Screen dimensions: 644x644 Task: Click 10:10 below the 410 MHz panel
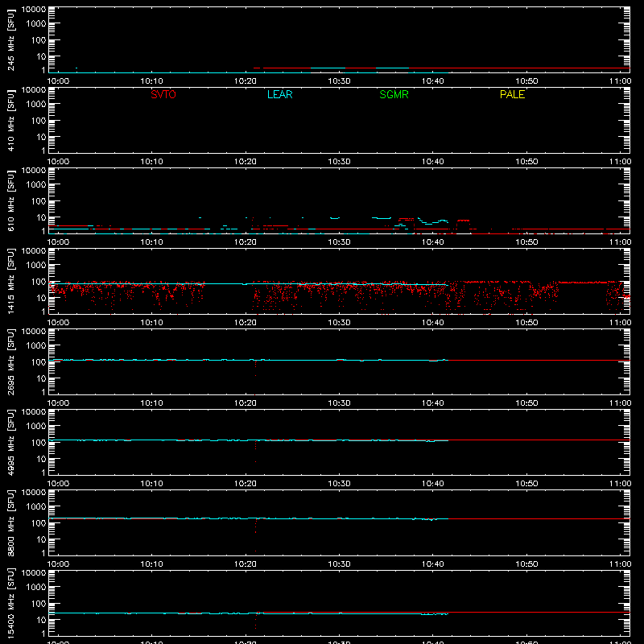coord(151,162)
